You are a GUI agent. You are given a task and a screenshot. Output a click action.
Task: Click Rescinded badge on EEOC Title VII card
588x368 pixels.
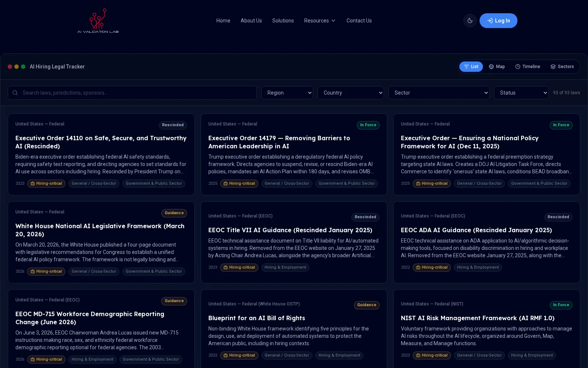point(365,217)
